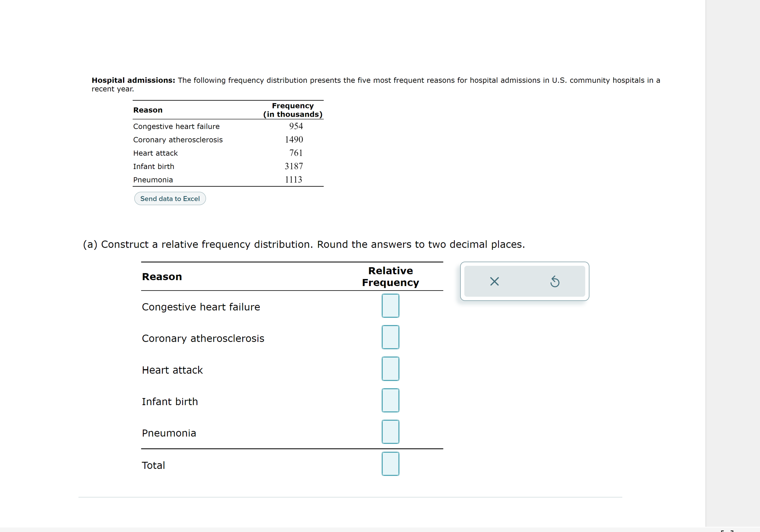This screenshot has width=760, height=532.
Task: Click the 3187 Infant birth frequency value
Action: coord(294,166)
